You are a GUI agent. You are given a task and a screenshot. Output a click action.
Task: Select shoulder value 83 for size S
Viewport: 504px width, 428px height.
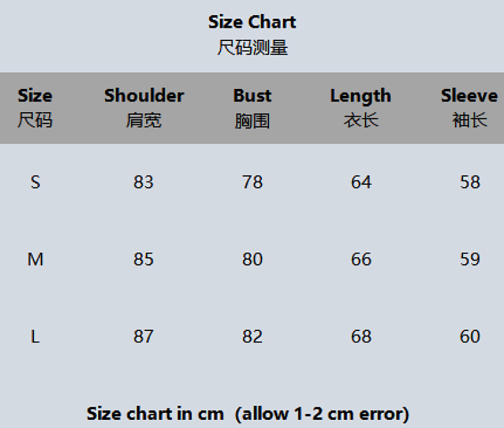144,182
